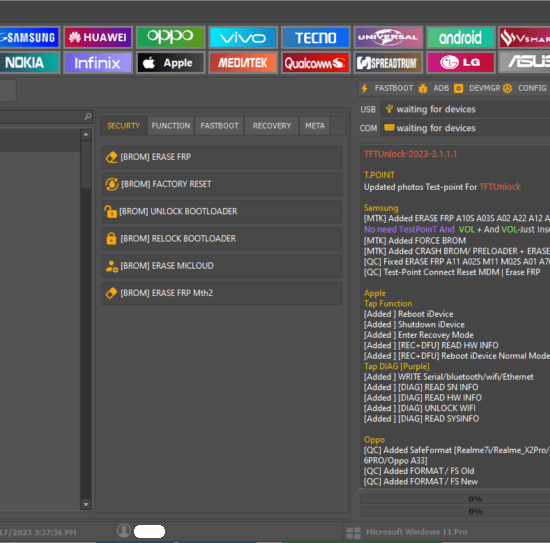550x543 pixels.
Task: Run [BROM] ERASE FRP
Action: pyautogui.click(x=222, y=157)
